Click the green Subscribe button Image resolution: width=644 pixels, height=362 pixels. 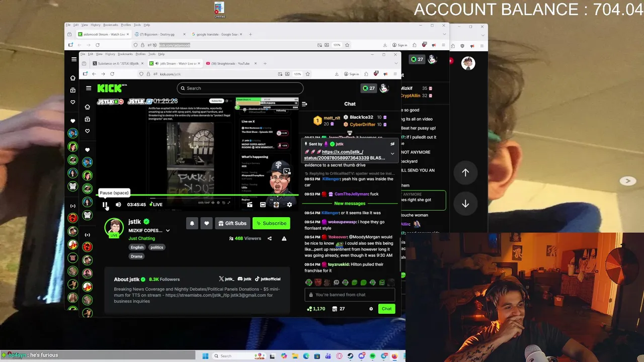271,223
